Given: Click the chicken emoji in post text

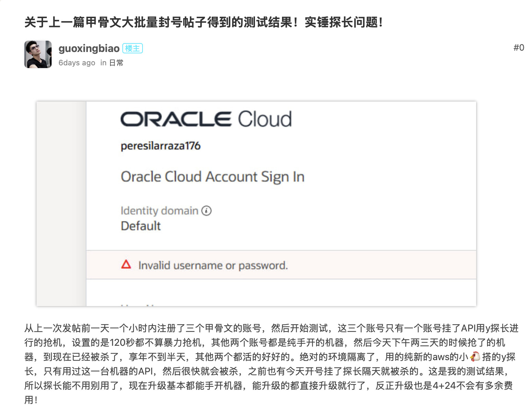Looking at the screenshot, I should pyautogui.click(x=475, y=357).
